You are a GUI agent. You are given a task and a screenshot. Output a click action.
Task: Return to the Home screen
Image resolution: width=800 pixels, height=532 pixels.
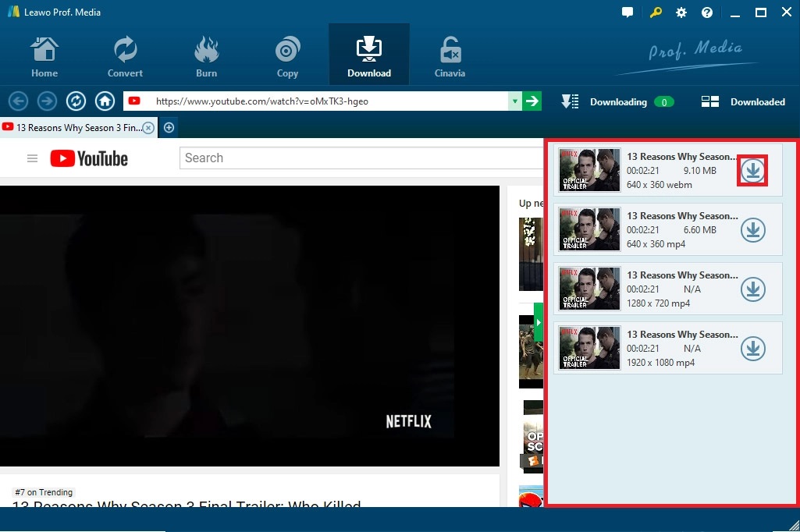click(x=44, y=53)
